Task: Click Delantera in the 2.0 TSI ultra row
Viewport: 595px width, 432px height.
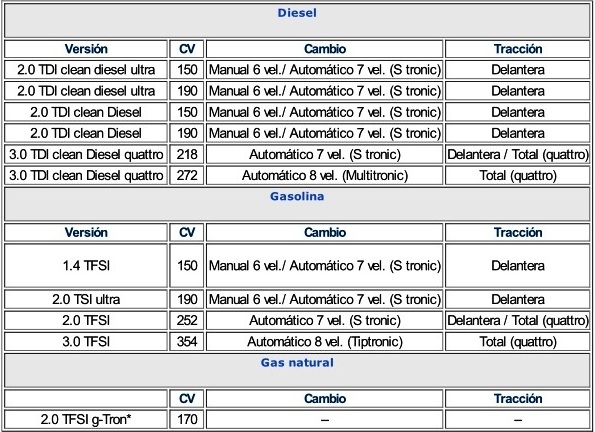Action: coord(518,300)
